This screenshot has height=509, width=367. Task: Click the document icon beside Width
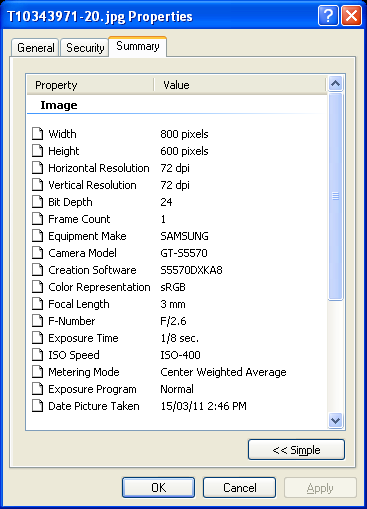(x=38, y=134)
